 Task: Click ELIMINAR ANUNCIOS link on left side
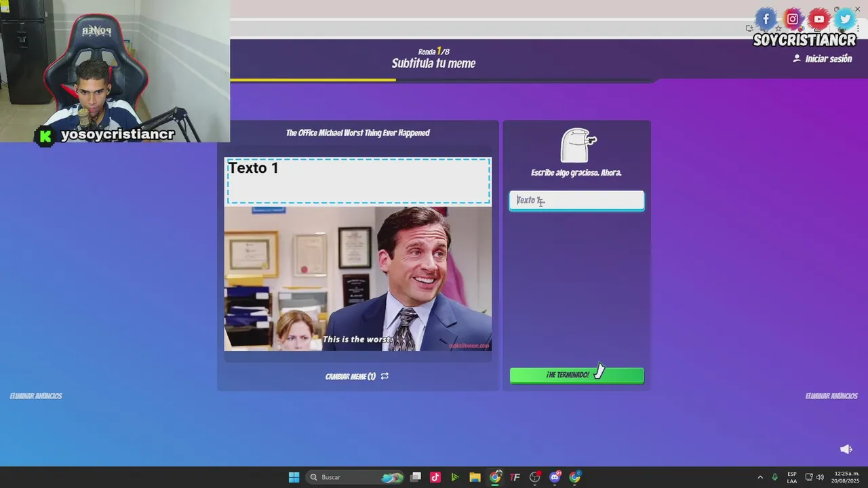pos(36,396)
